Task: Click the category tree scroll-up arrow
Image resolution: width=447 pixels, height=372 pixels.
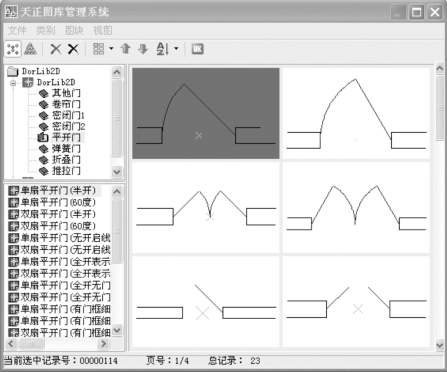Action: click(117, 72)
